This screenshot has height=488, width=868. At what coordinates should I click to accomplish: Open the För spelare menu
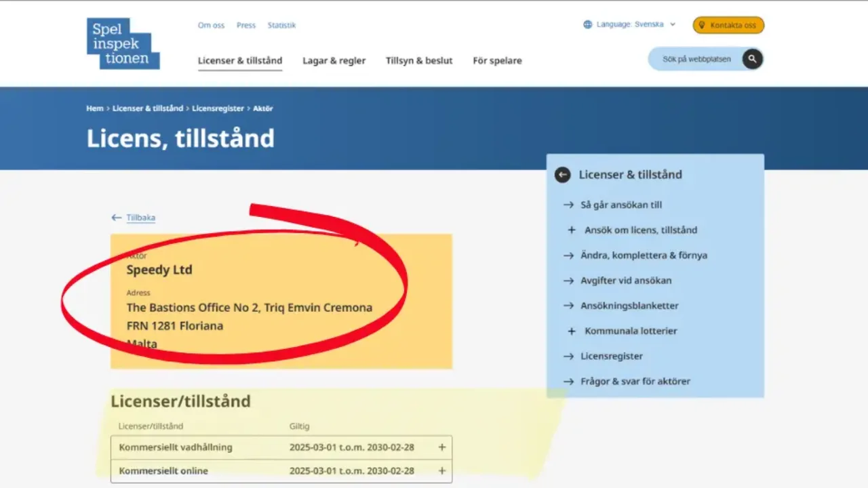[x=497, y=61]
